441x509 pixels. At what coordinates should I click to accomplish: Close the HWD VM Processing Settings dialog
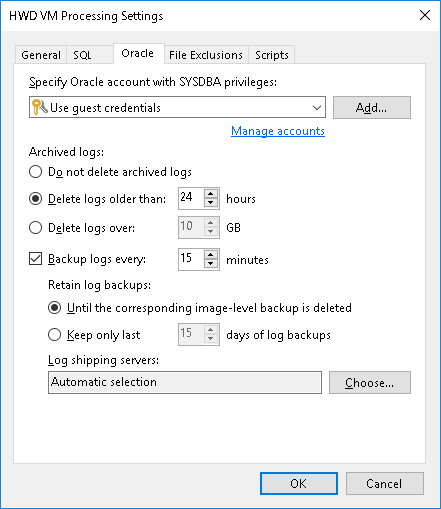425,15
